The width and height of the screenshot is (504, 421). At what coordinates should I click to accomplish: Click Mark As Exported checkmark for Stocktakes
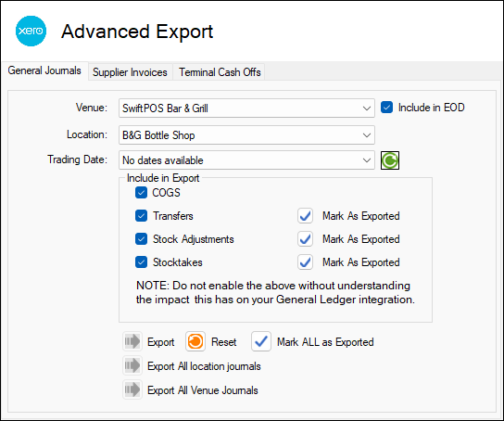point(305,262)
